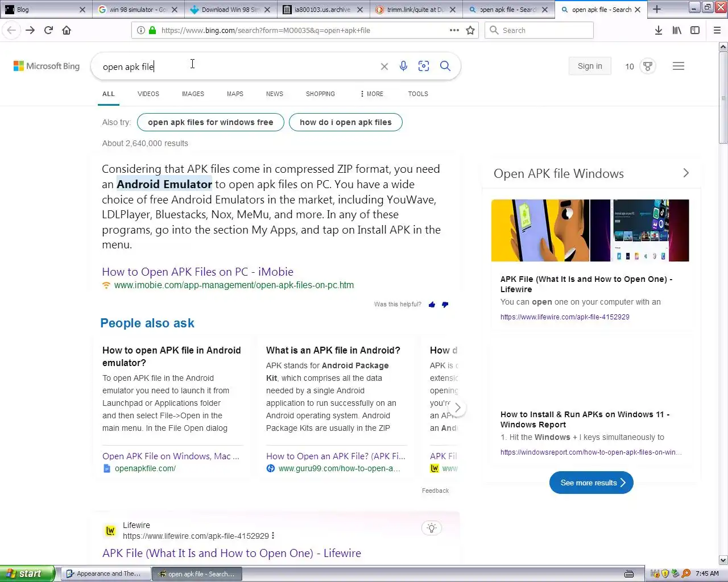Click suggestion how do i open apk files
This screenshot has width=728, height=582.
(346, 122)
